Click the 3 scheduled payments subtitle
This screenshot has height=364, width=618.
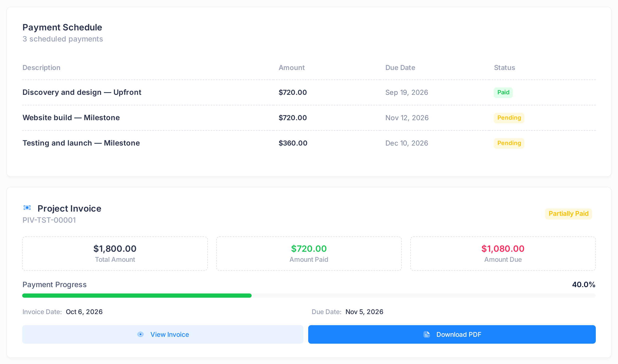tap(63, 39)
